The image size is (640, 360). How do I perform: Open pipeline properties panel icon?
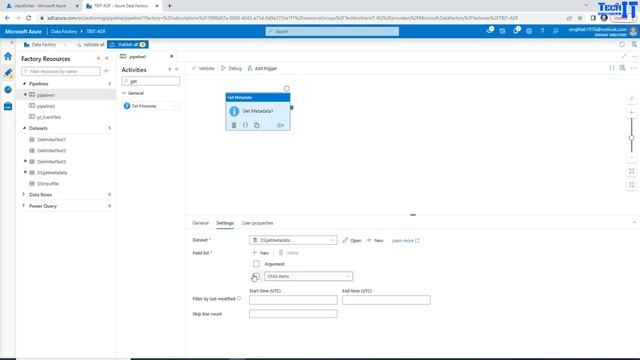coord(622,68)
